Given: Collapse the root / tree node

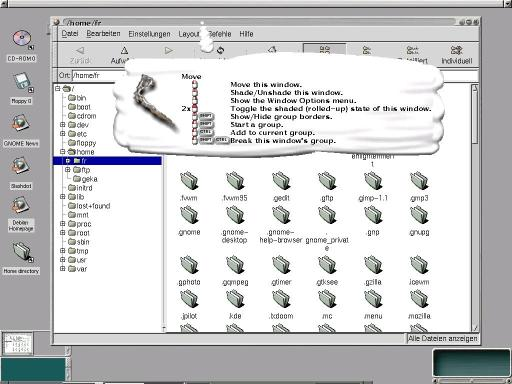Looking at the screenshot, I should (x=58, y=88).
